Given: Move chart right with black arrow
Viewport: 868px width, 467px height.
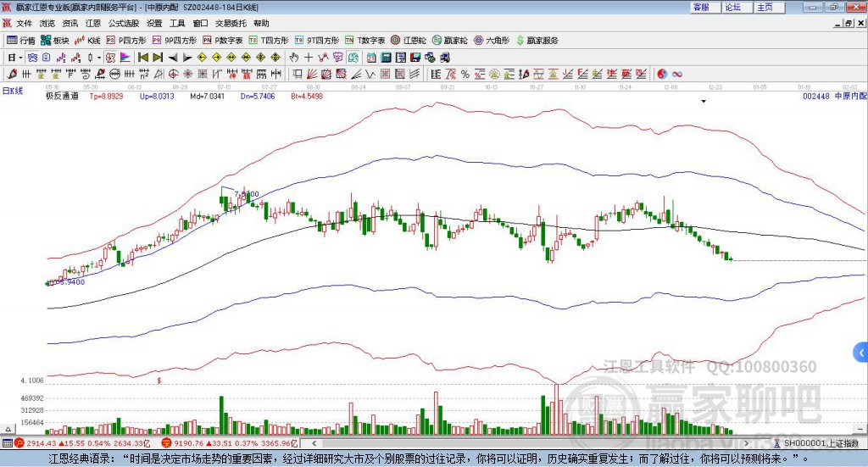Looking at the screenshot, I should pyautogui.click(x=187, y=58).
